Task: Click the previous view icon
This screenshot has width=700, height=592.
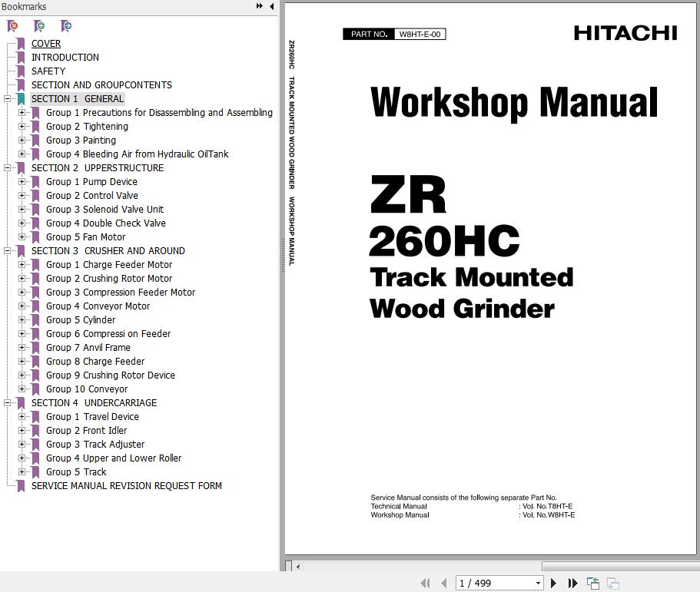Action: (593, 584)
